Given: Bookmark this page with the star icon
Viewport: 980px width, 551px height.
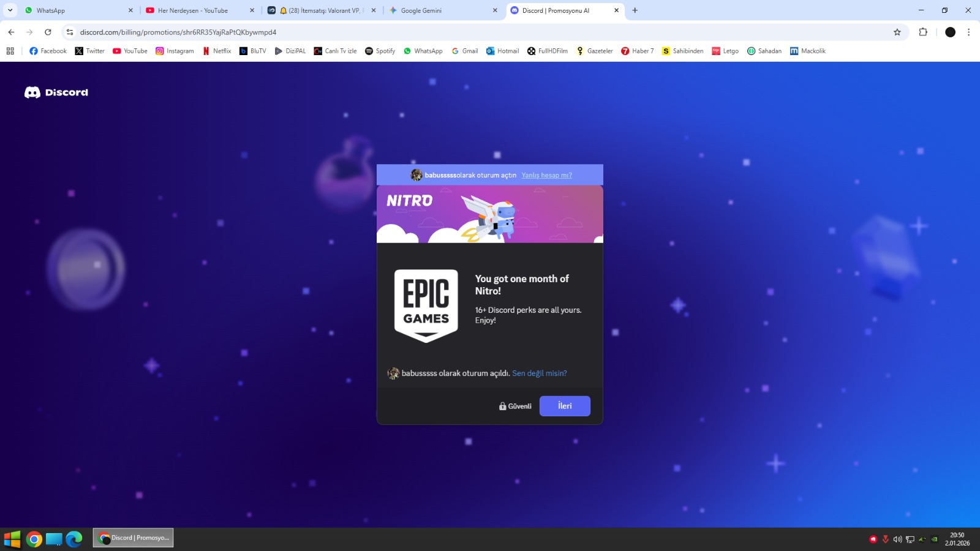Looking at the screenshot, I should point(897,32).
